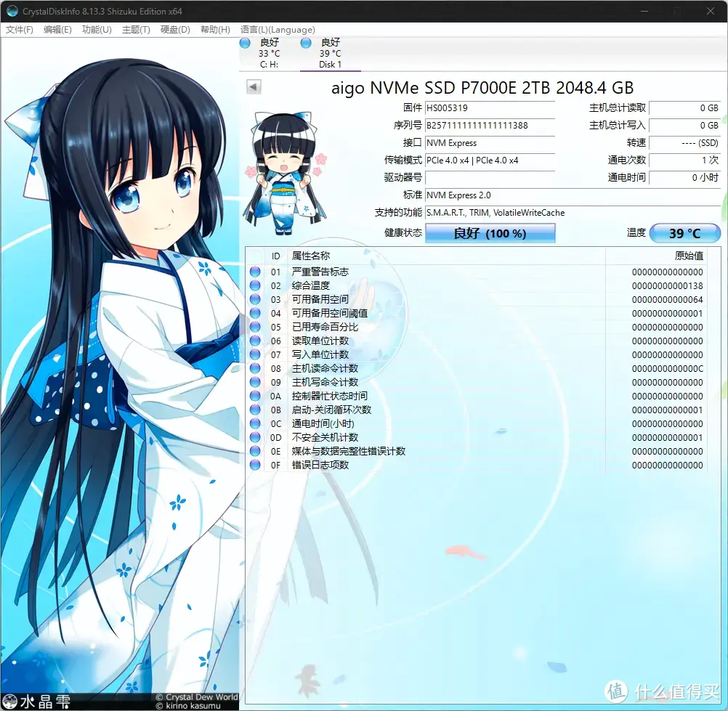Click the 接口 field showing NVM Express
The width and height of the screenshot is (728, 711).
click(x=490, y=143)
